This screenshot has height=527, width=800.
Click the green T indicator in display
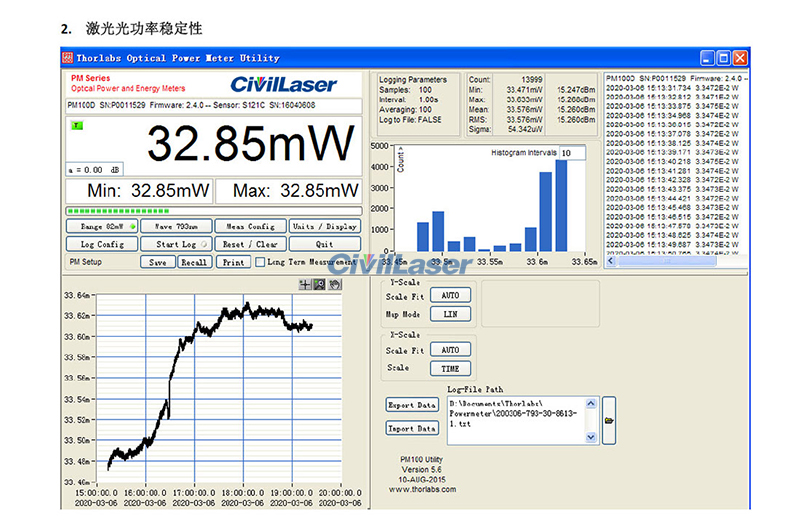(77, 126)
